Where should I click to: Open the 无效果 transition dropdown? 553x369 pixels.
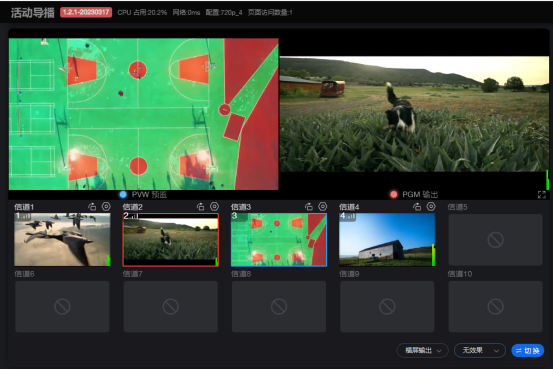[480, 350]
